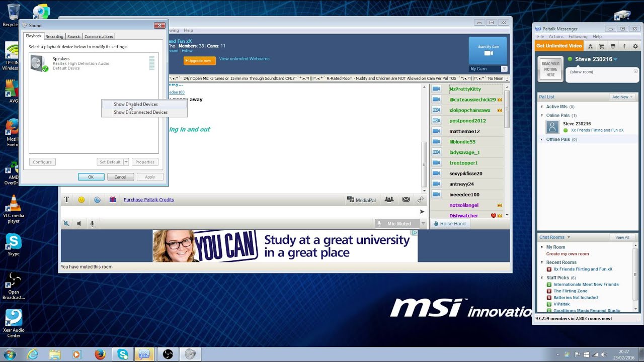Switch to the Recording tab

pos(54,37)
